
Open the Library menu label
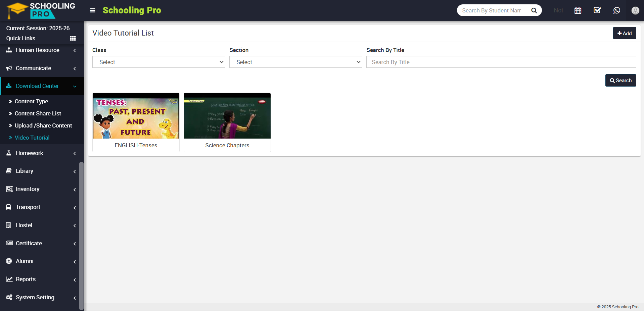click(x=25, y=171)
